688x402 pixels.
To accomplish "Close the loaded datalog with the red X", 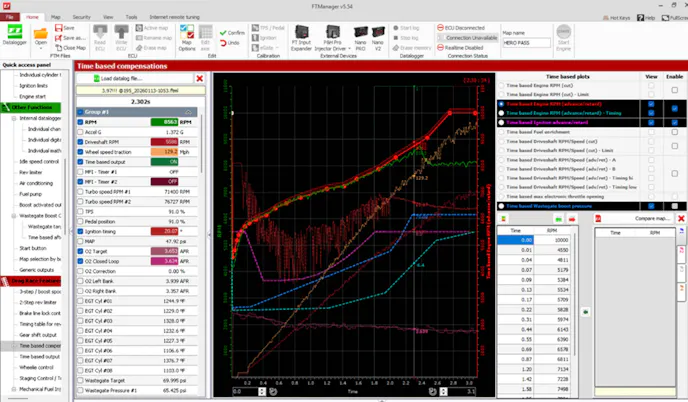I will click(199, 78).
